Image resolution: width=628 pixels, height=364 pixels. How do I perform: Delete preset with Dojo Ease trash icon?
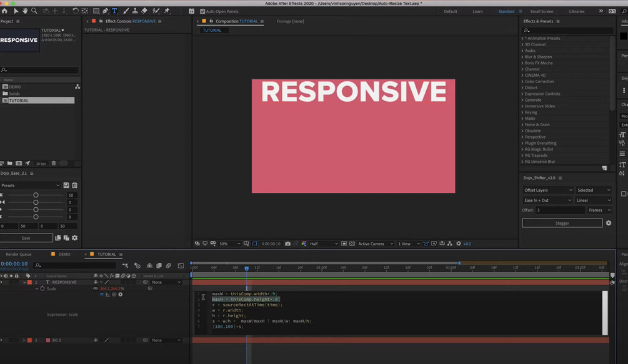(x=74, y=185)
